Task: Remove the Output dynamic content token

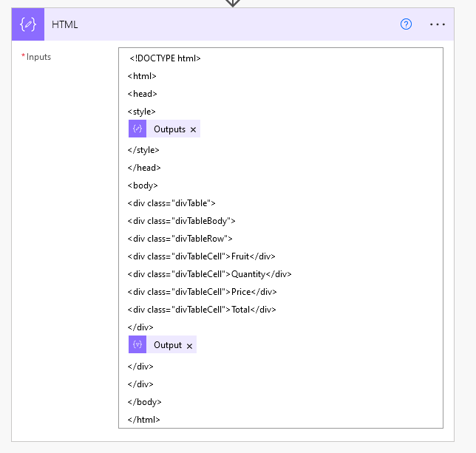Action: point(189,346)
